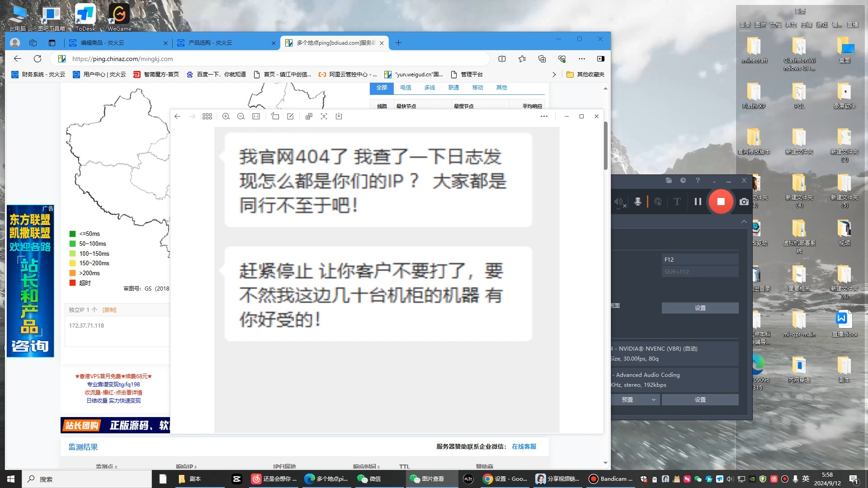The width and height of the screenshot is (868, 488).
Task: Open the 百度一下，你就知道 bookmark
Action: point(217,75)
